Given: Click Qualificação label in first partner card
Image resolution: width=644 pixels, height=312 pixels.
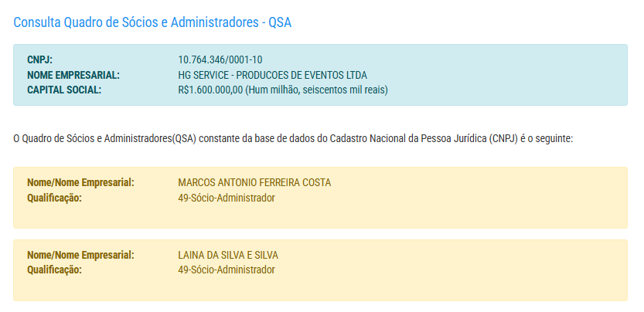Looking at the screenshot, I should click(x=54, y=198).
